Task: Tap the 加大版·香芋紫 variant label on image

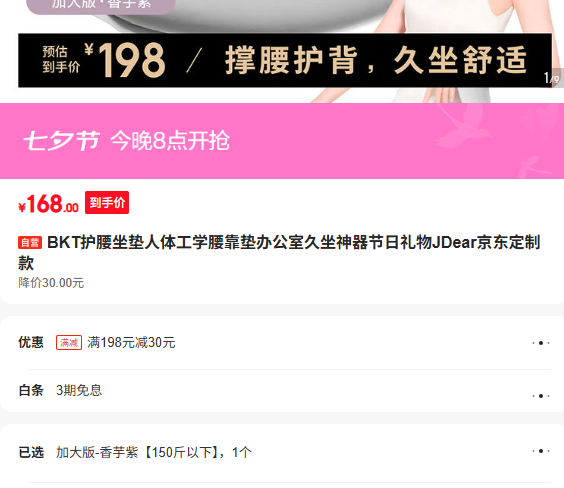Action: pos(101,5)
